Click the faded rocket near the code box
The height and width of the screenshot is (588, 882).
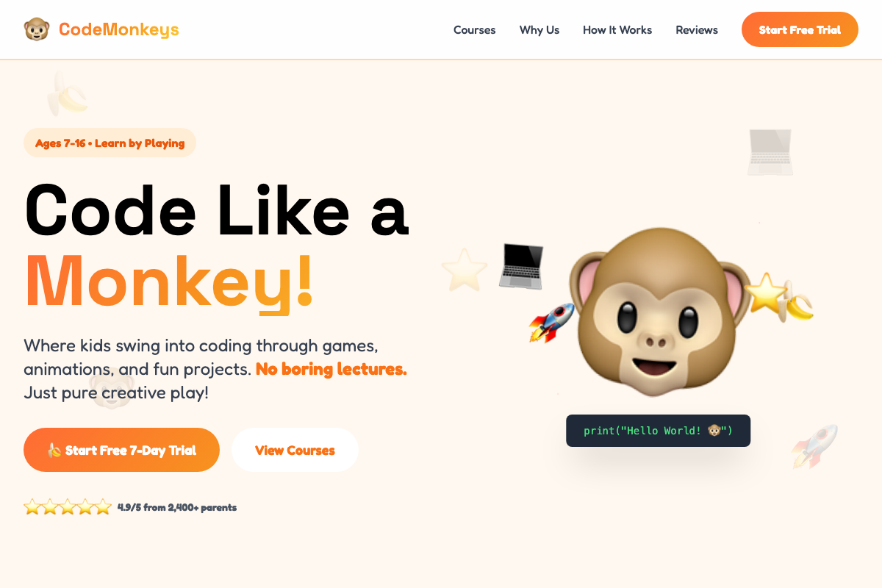pyautogui.click(x=814, y=446)
